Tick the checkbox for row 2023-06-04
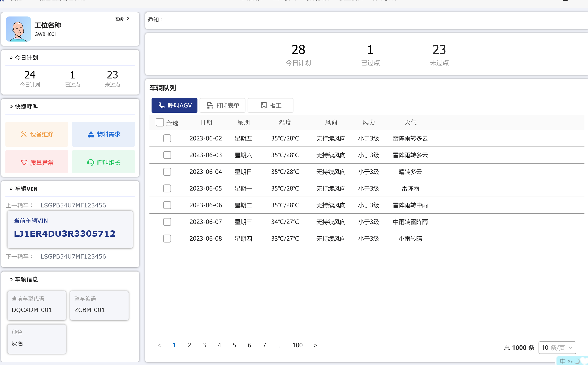Viewport: 588px width, 365px height. (x=167, y=172)
